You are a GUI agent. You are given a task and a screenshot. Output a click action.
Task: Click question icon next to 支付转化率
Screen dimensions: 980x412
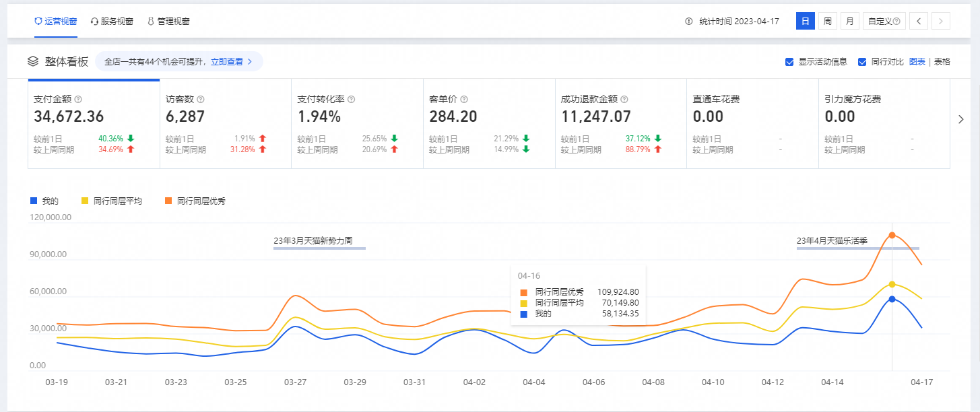coord(351,99)
